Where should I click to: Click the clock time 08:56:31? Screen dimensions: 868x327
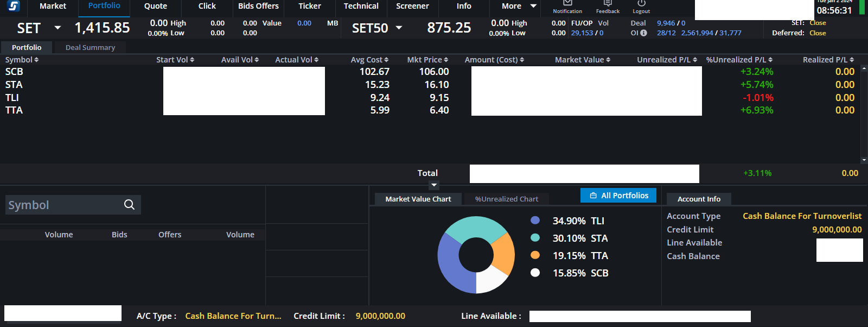[834, 10]
